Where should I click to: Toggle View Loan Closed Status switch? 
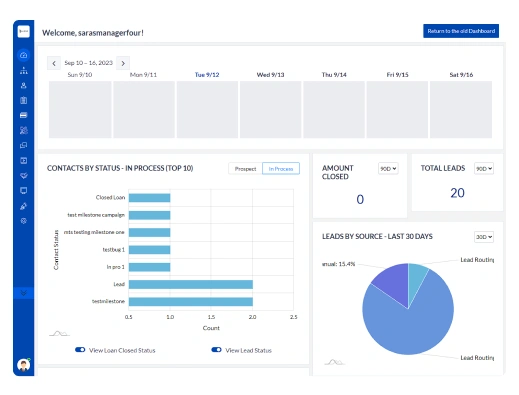(x=80, y=350)
